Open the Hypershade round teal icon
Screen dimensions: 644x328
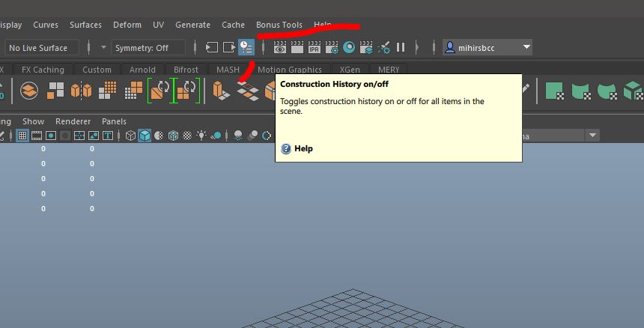click(x=349, y=48)
